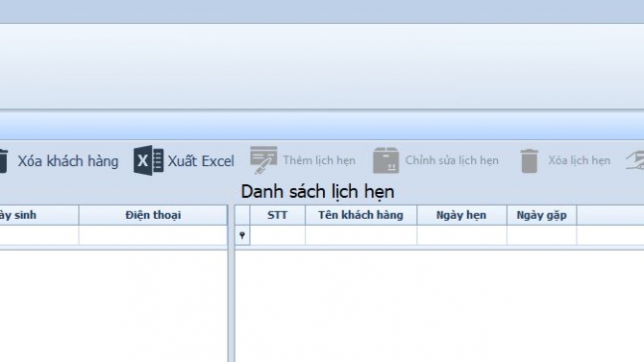Screen dimensions: 644x362
Task: Delete appointment via Xóa lịch hẹn label
Action: (x=579, y=160)
